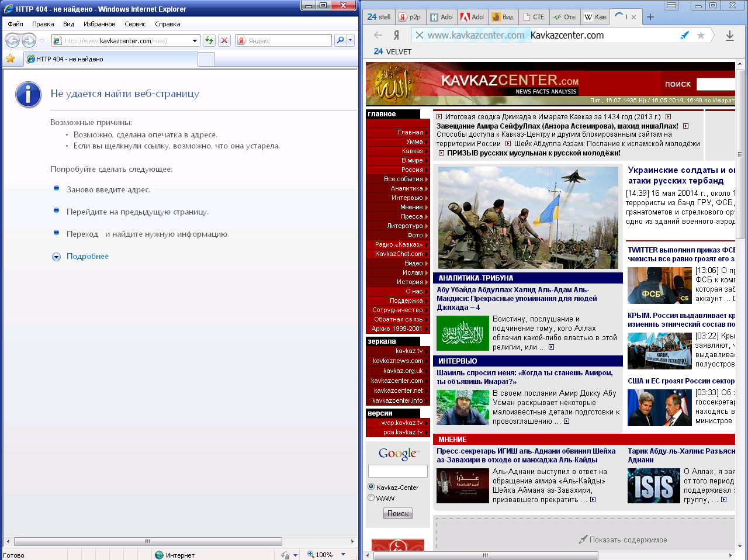Screen dimensions: 748x560
Task: Open search provider dropdown in Internet Explorer
Action: (x=351, y=40)
